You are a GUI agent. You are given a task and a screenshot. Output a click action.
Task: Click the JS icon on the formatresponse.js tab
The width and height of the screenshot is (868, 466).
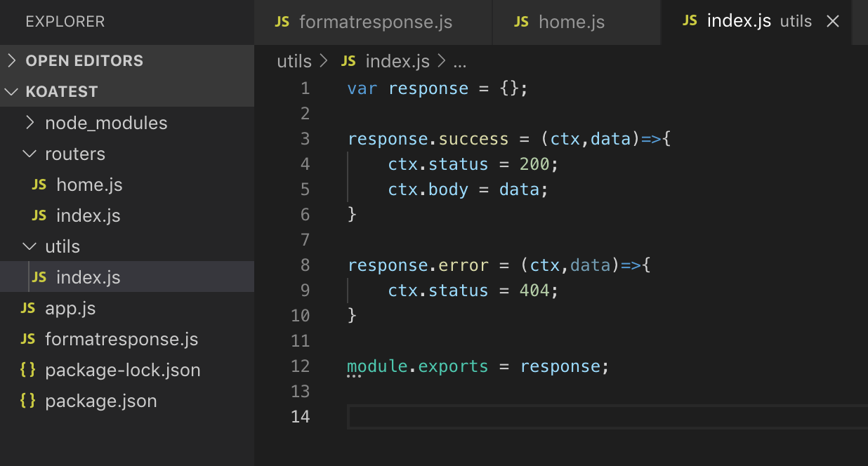point(282,22)
